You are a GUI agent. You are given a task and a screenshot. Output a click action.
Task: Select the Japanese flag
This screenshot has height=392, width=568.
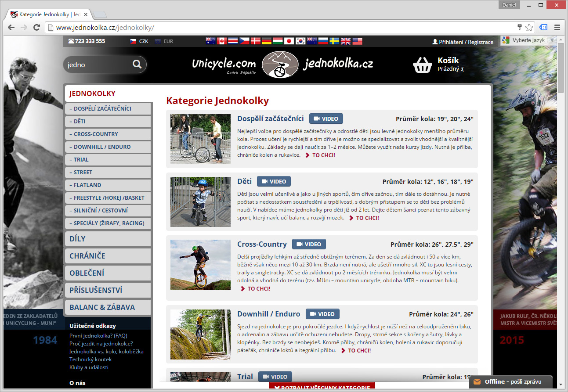click(289, 41)
